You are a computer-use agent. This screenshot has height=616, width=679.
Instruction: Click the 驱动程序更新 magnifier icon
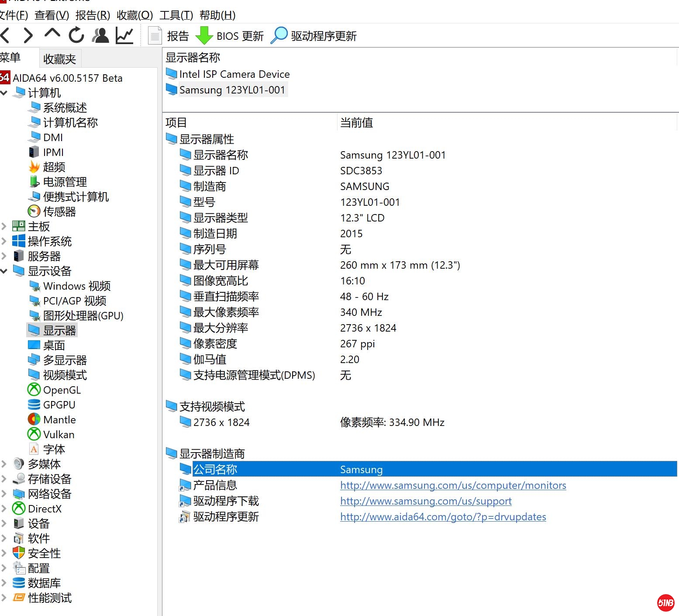pyautogui.click(x=279, y=35)
